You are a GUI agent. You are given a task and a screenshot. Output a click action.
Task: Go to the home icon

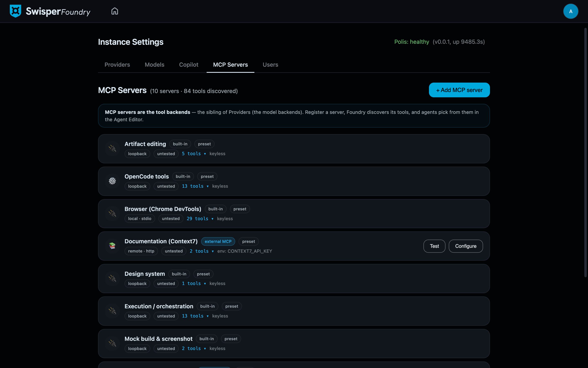tap(115, 11)
